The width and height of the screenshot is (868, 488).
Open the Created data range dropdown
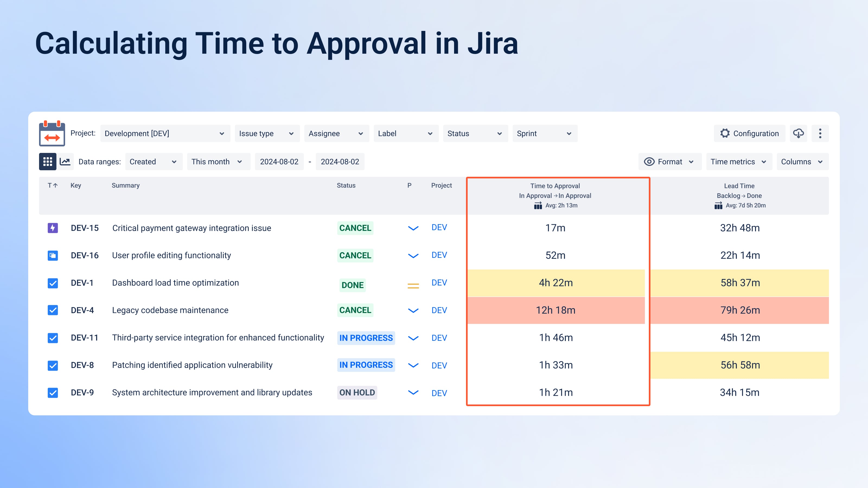[154, 162]
